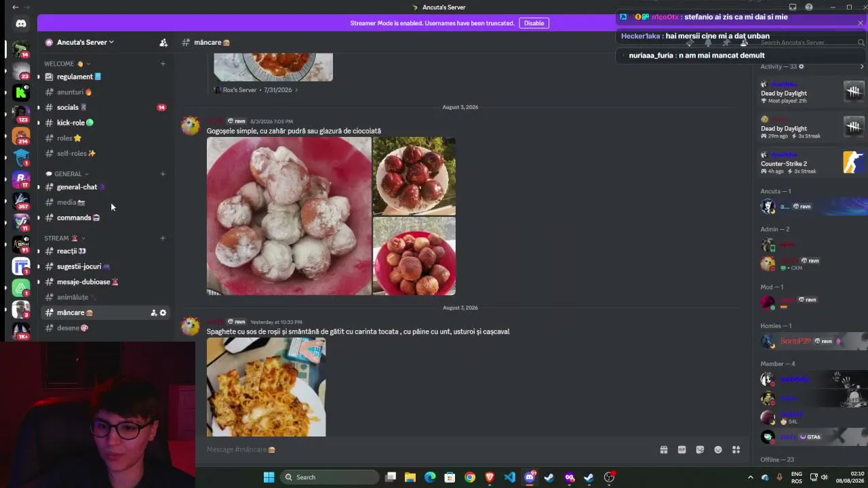Open ENG ROS language switcher
868x488 pixels.
tap(797, 477)
